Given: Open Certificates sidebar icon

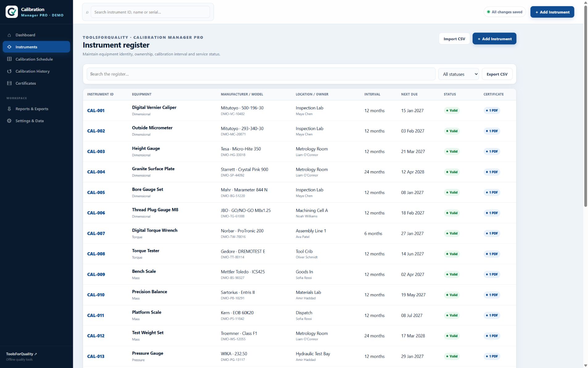Looking at the screenshot, I should pos(9,83).
